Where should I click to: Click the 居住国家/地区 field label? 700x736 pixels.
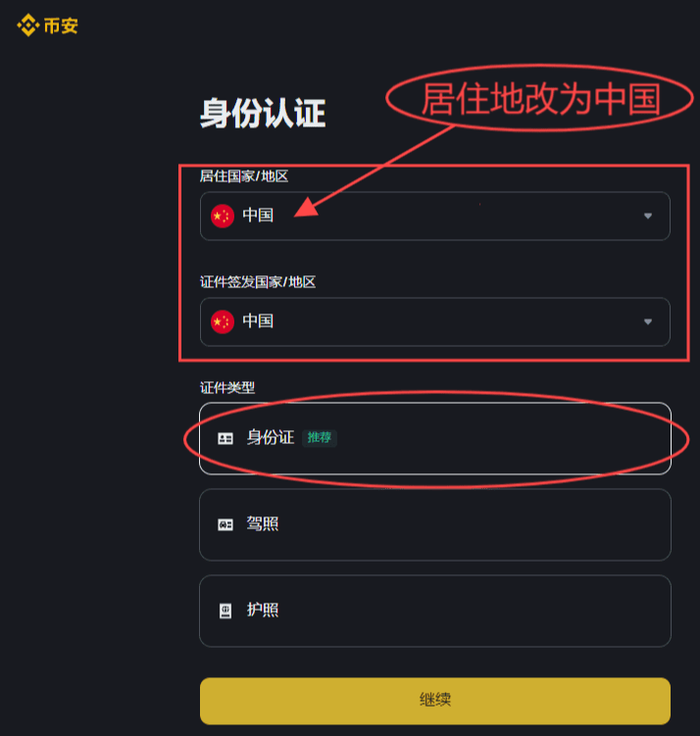(x=244, y=176)
